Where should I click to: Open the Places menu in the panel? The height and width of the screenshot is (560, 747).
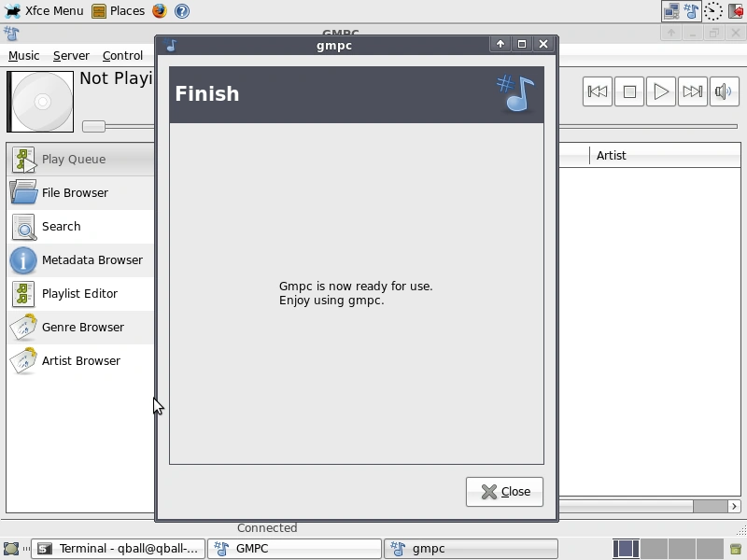coord(119,10)
